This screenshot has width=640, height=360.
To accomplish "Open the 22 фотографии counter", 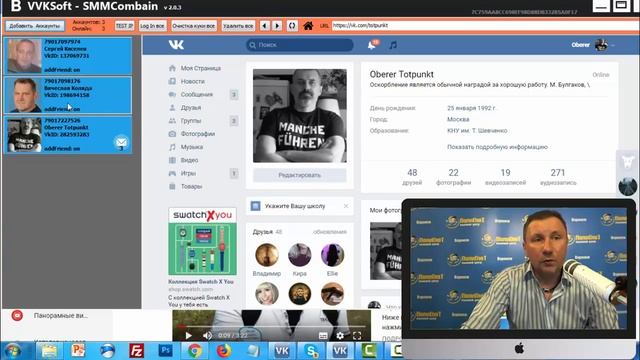I will tap(453, 177).
